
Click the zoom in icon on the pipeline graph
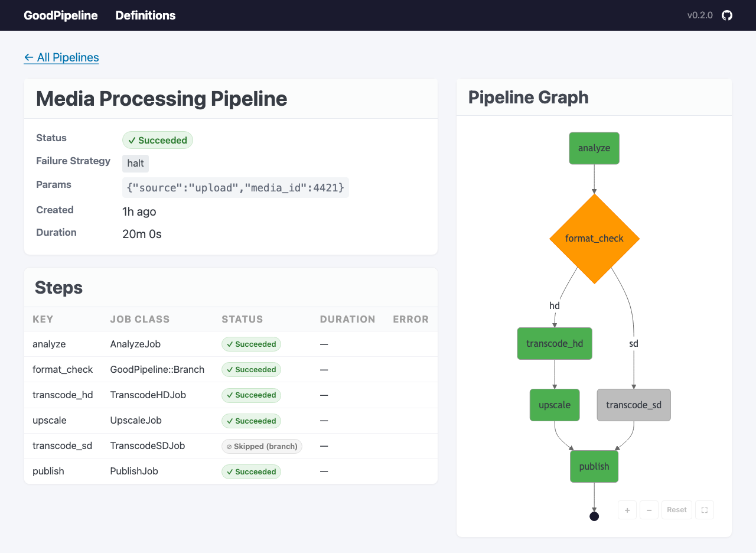point(627,509)
